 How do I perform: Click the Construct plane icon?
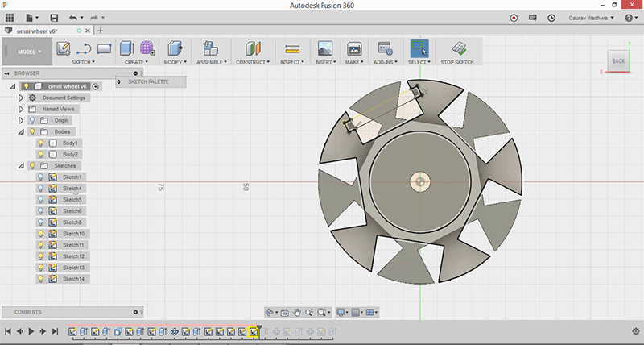pyautogui.click(x=254, y=48)
